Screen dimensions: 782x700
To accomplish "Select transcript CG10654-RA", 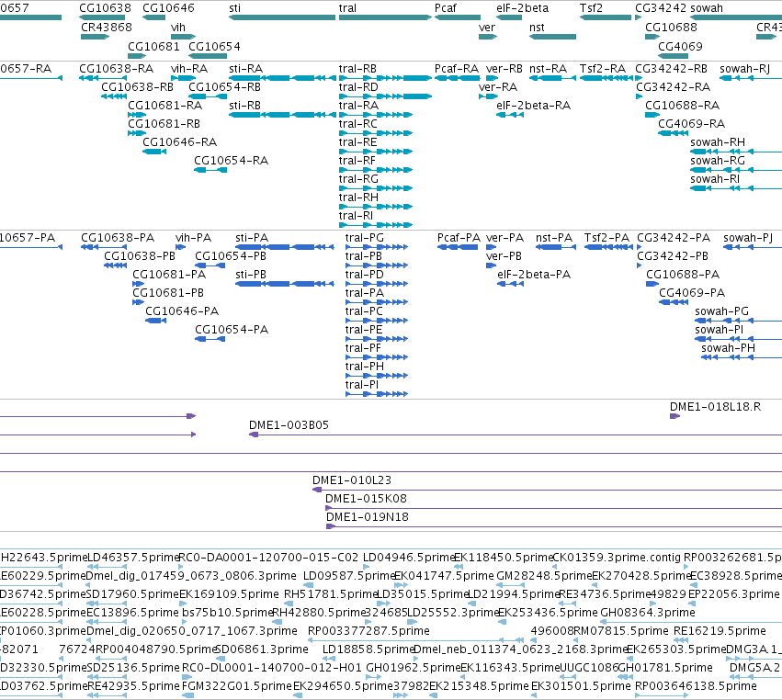I will point(210,170).
